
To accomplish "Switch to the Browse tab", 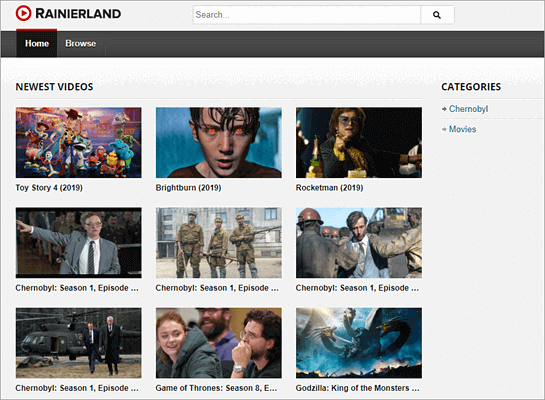I will click(x=81, y=43).
